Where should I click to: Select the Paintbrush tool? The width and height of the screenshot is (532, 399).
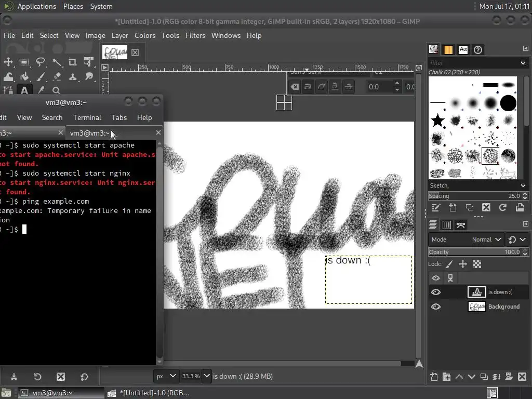41,77
